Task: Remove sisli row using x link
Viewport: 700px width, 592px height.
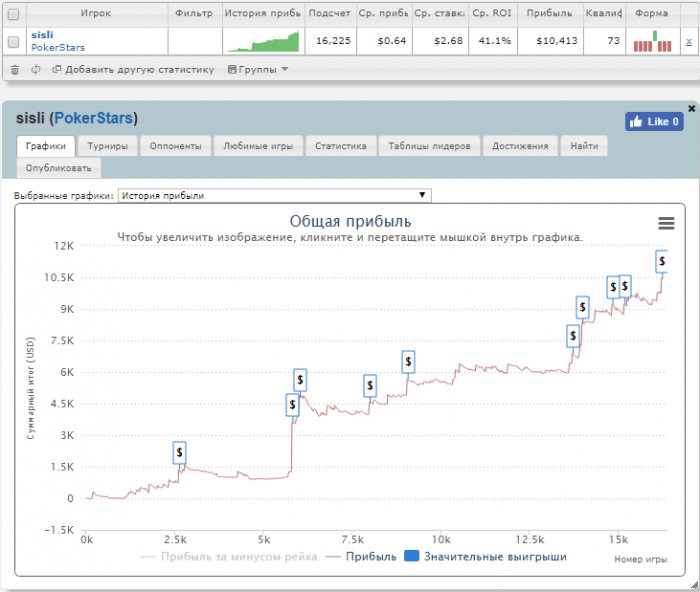Action: pos(688,41)
